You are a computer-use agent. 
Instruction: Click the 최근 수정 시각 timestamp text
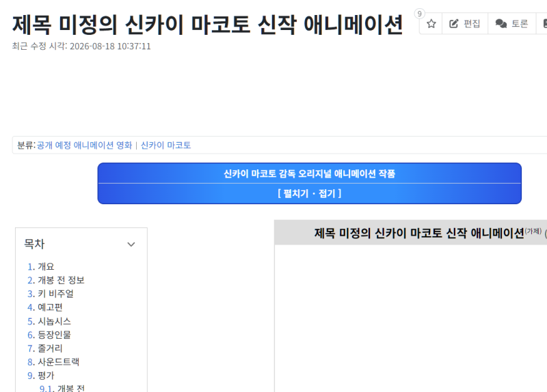pos(81,46)
